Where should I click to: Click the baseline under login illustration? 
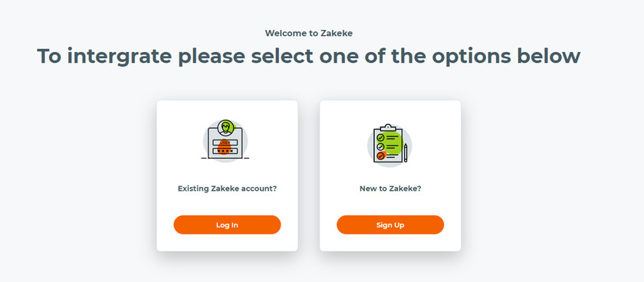pos(225,158)
